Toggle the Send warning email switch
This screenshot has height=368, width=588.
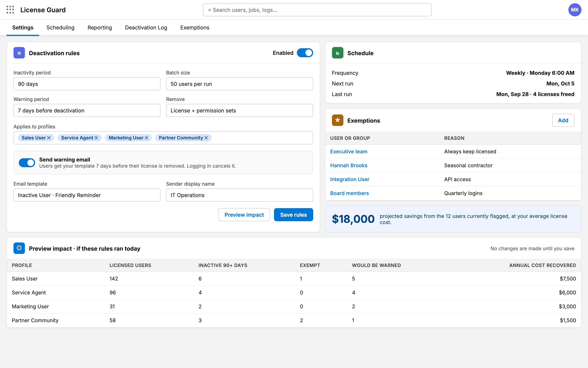pos(27,163)
